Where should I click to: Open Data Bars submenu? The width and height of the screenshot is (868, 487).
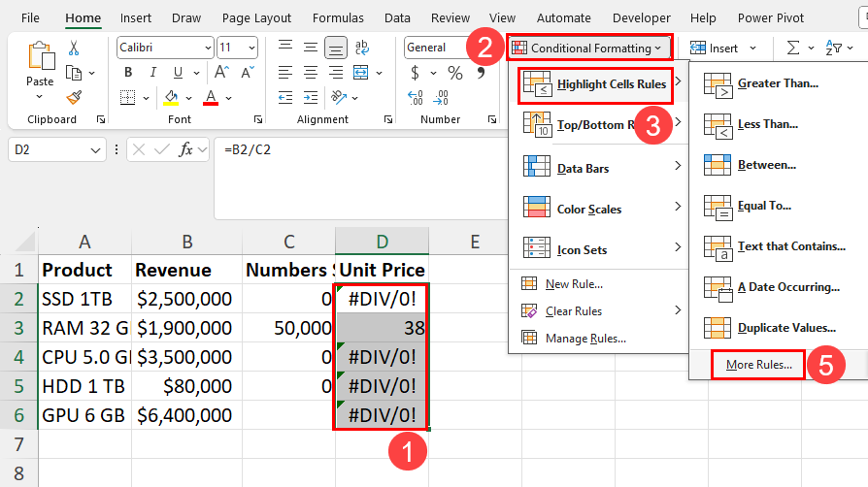(x=598, y=166)
